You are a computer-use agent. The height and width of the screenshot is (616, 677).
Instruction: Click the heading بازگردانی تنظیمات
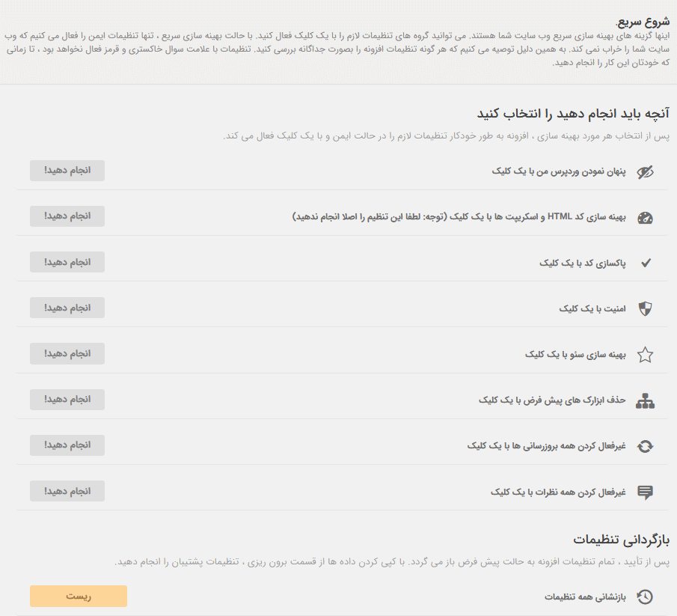tap(622, 540)
